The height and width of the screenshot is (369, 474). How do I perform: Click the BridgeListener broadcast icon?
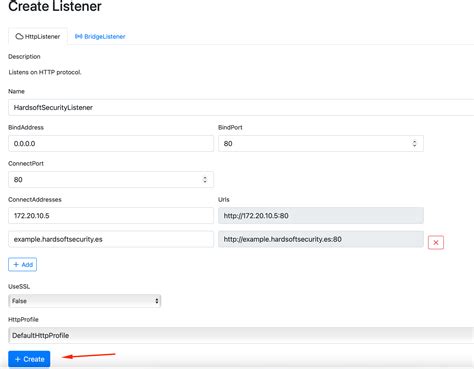point(79,36)
